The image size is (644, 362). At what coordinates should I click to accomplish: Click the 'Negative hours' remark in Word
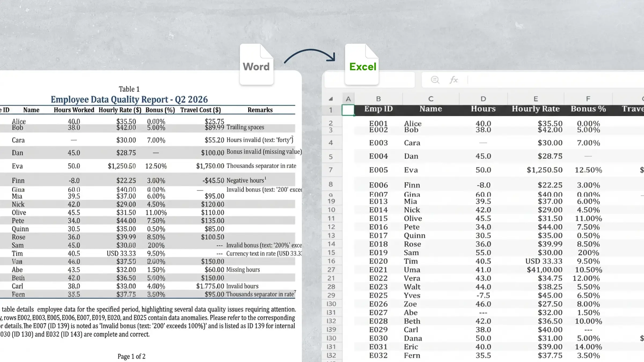(245, 180)
